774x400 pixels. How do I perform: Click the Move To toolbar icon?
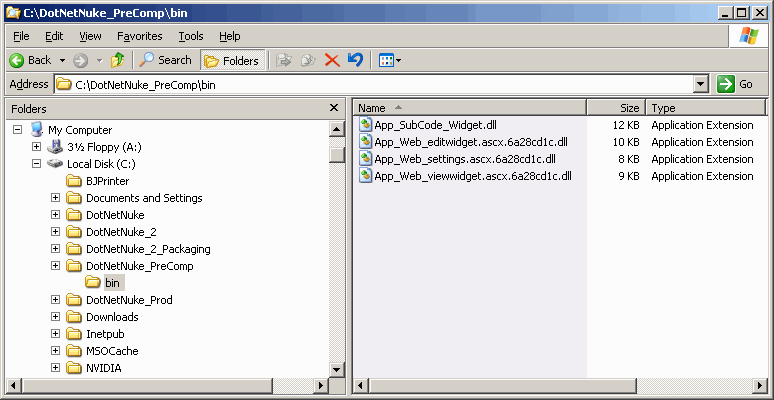point(283,60)
